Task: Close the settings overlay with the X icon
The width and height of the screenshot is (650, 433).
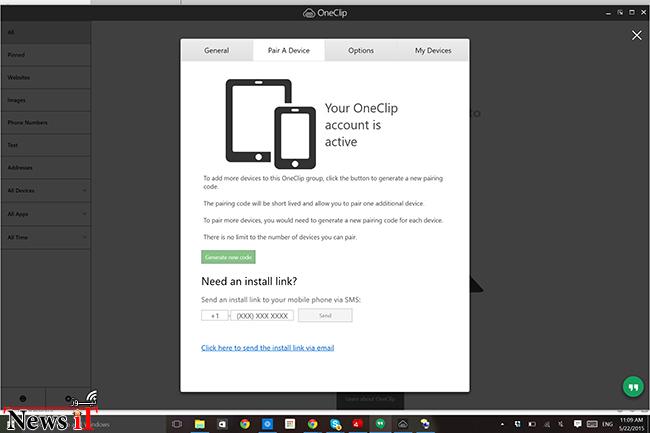Action: [636, 35]
